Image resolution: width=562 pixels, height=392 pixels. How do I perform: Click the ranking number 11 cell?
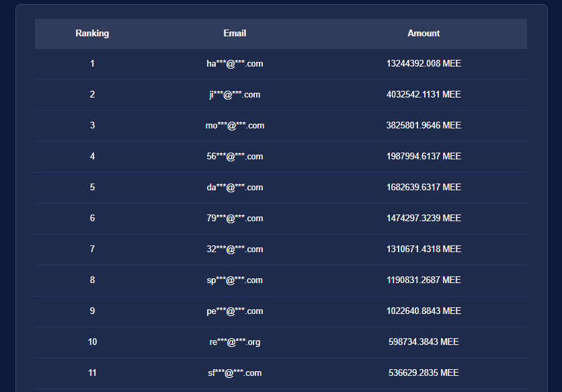[x=92, y=373]
